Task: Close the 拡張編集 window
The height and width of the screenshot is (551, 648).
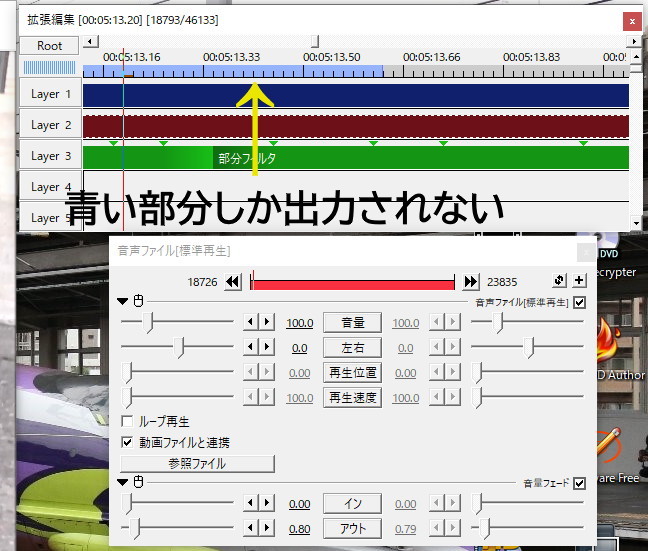Action: click(x=632, y=21)
